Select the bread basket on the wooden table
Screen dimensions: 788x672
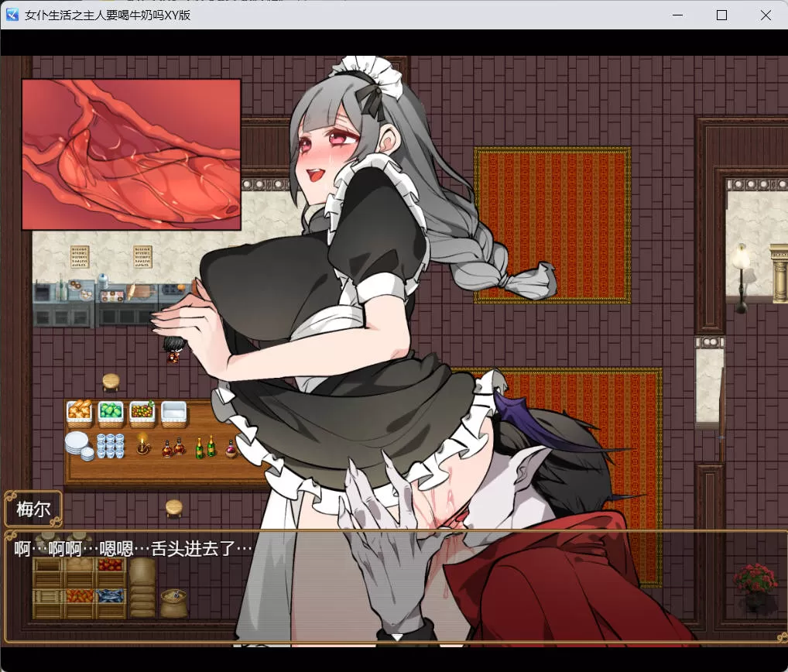[x=79, y=411]
